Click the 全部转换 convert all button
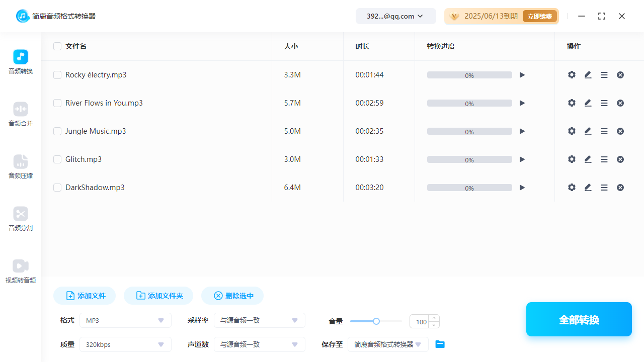 click(579, 319)
